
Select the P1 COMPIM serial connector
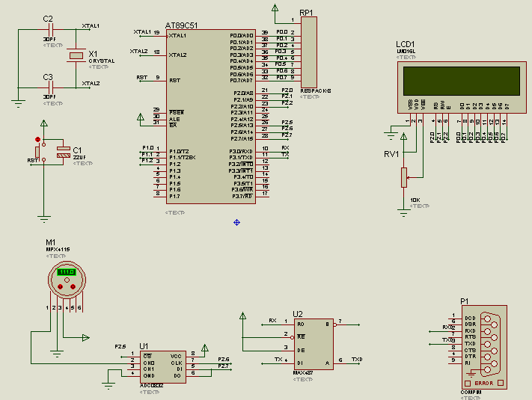[x=484, y=347]
